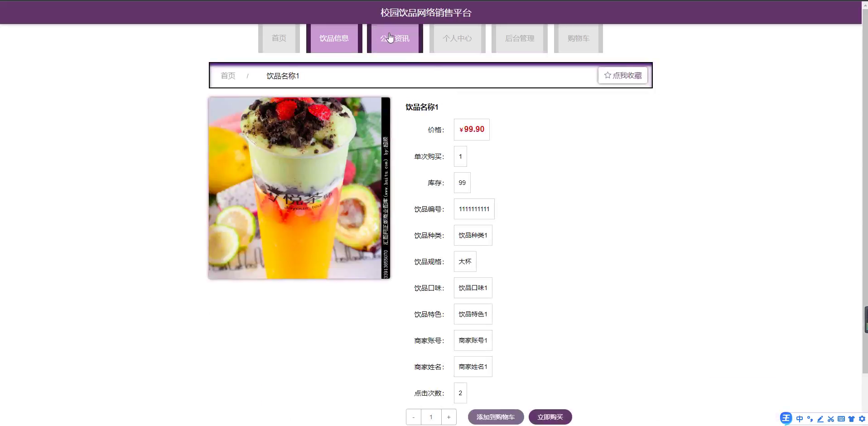
Task: Click the 立即购买 button
Action: (550, 417)
